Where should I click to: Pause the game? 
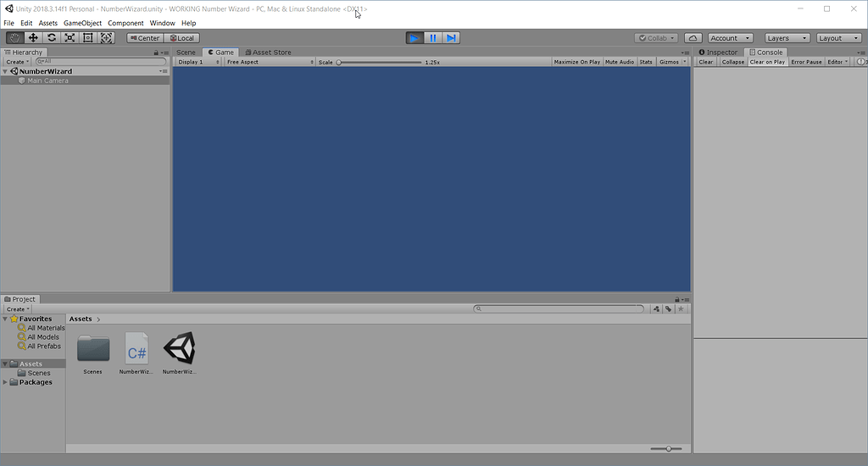pyautogui.click(x=433, y=37)
